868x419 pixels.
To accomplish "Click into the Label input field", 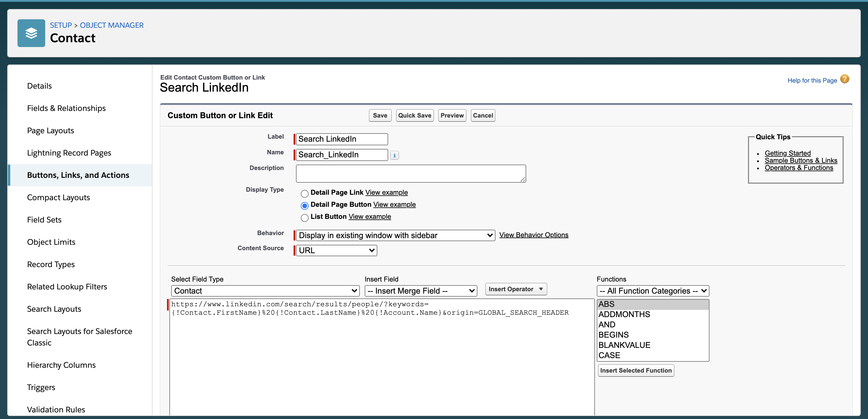I will (342, 139).
